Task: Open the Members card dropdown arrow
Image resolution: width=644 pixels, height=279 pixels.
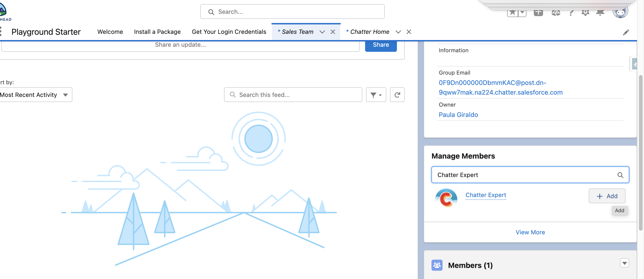Action: [x=624, y=263]
